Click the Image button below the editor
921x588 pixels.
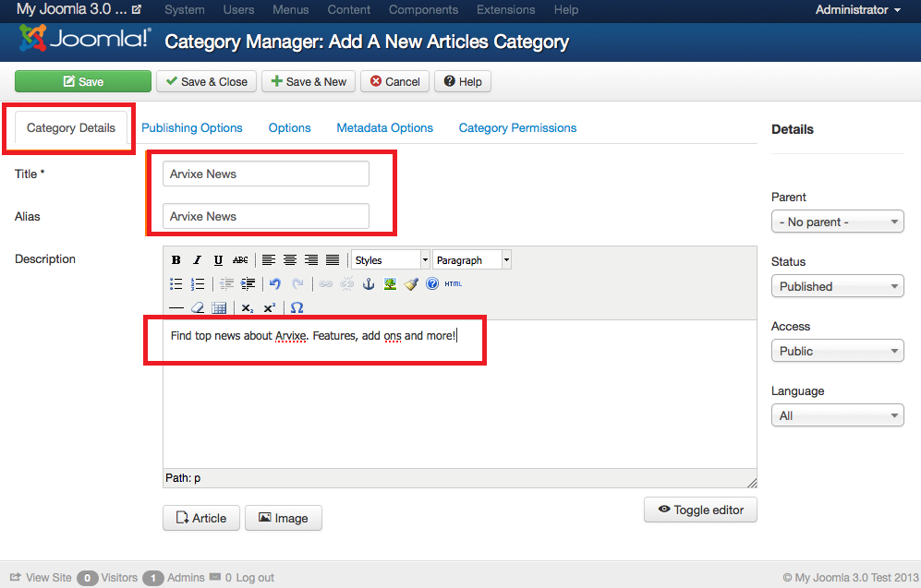point(283,518)
